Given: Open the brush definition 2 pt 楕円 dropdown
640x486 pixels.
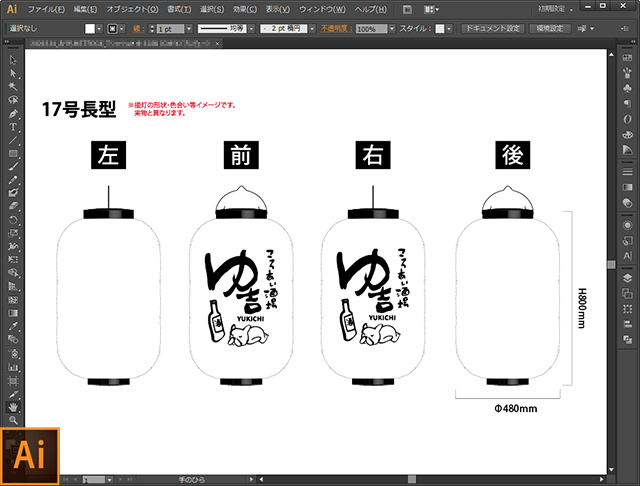Looking at the screenshot, I should [x=312, y=29].
